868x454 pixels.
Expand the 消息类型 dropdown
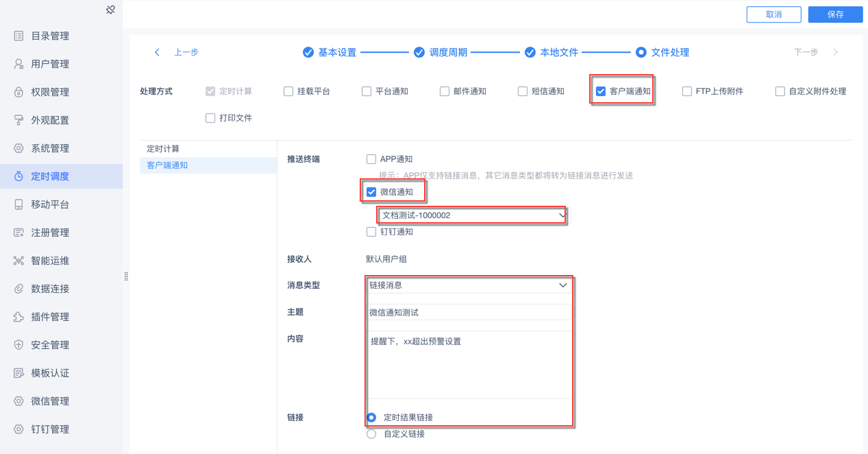coord(469,285)
